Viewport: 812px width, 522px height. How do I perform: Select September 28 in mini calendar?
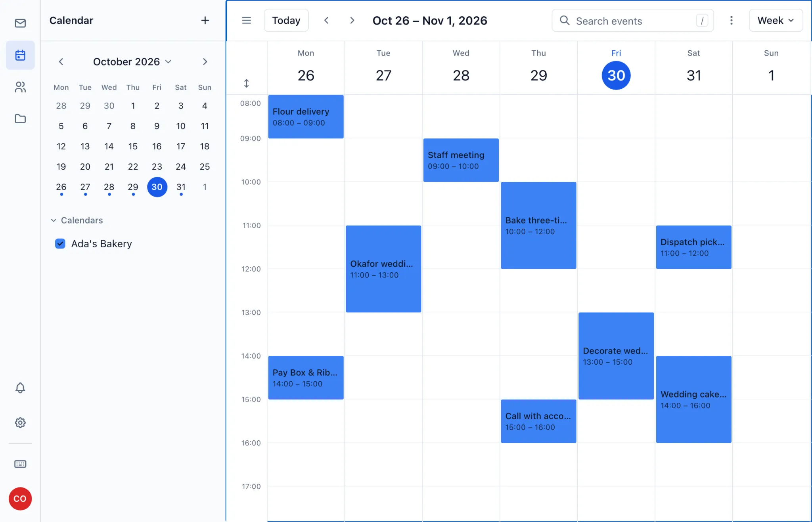click(x=61, y=105)
